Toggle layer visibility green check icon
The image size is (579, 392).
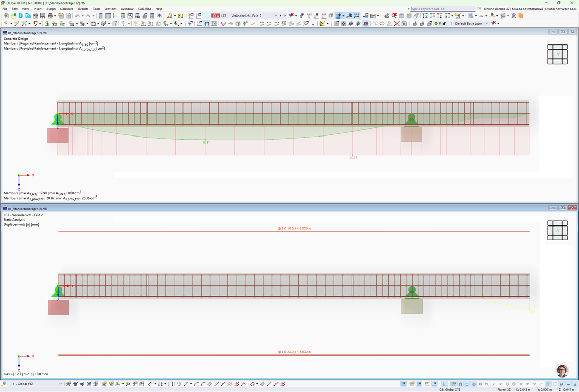pos(436,23)
